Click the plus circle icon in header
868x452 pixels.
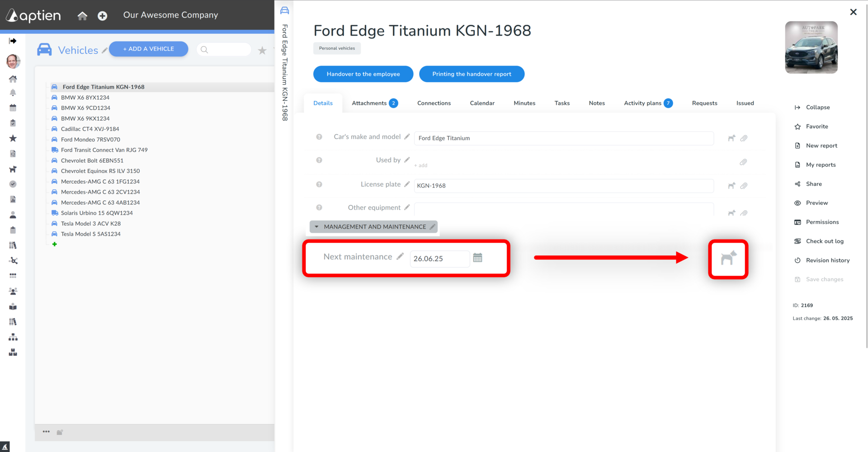103,16
